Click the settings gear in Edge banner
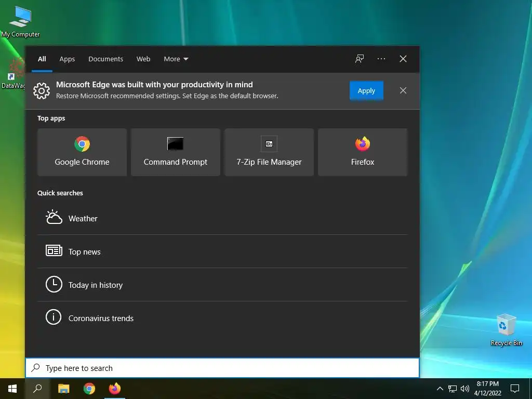The image size is (532, 399). pyautogui.click(x=42, y=90)
